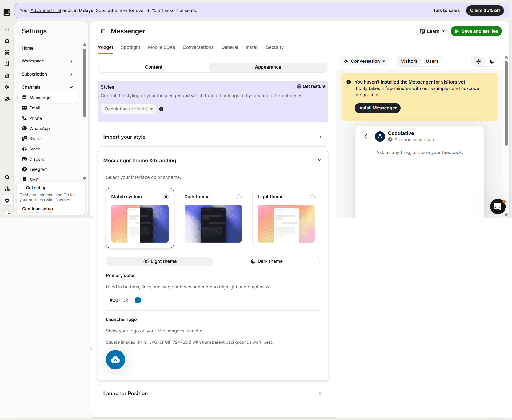
Task: Click the Messenger panel icon beside title
Action: [x=103, y=31]
